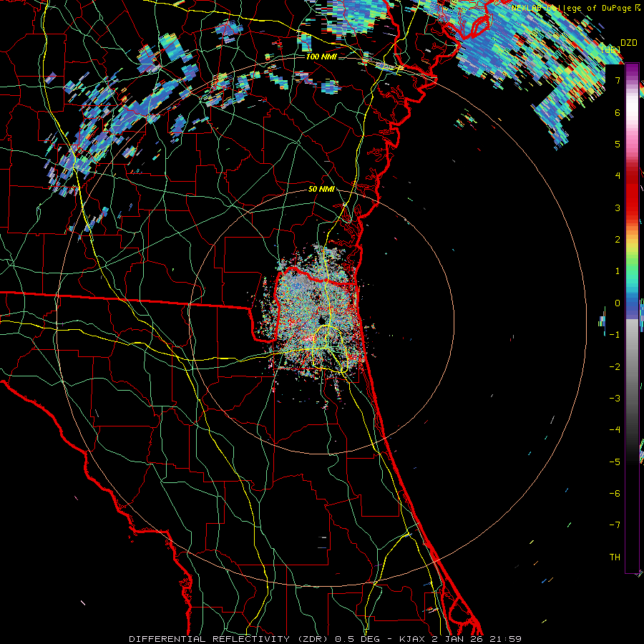Click the "5" value on the color scale
The height and width of the screenshot is (644, 644).
point(618,144)
